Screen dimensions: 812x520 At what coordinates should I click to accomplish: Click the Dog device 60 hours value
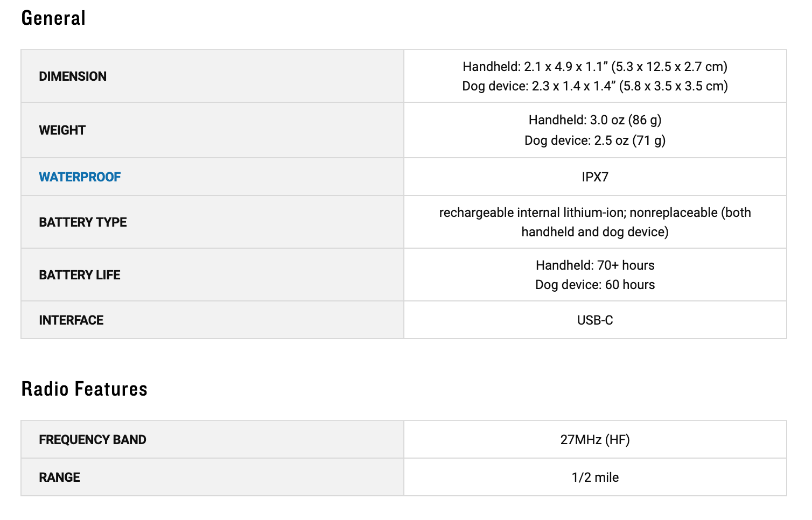(594, 285)
